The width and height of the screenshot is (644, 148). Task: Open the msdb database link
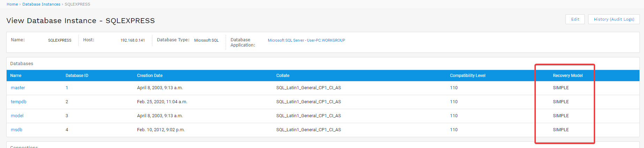point(16,130)
